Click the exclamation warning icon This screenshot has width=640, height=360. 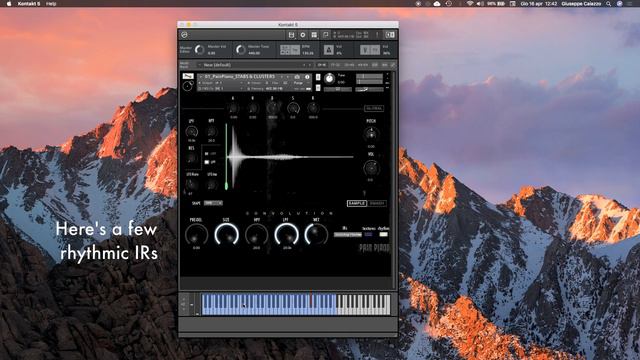pos(377,35)
